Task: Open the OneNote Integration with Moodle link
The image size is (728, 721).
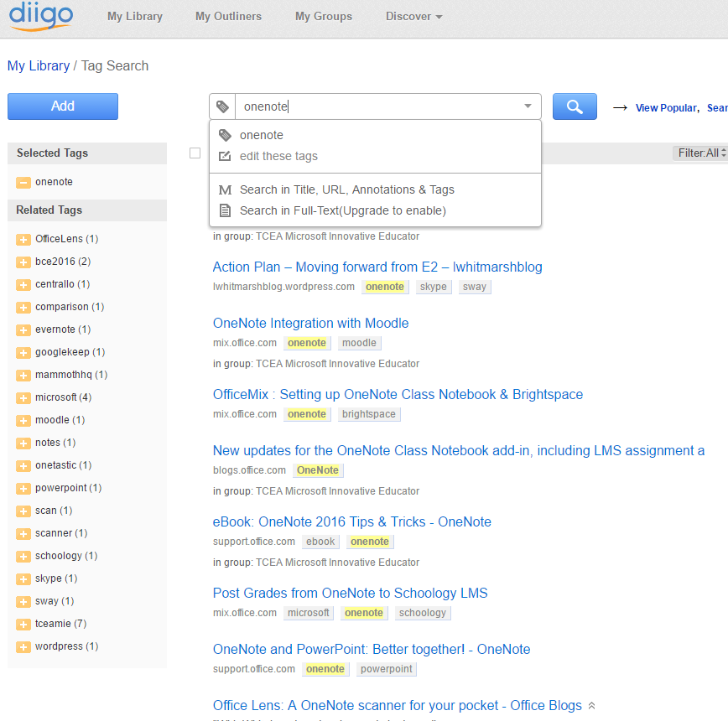Action: (x=310, y=323)
